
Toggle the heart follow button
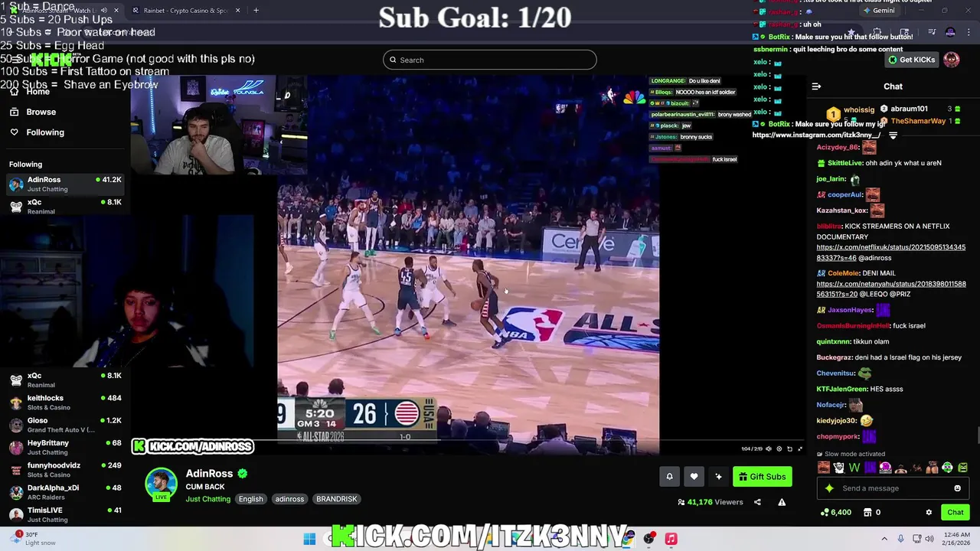694,477
